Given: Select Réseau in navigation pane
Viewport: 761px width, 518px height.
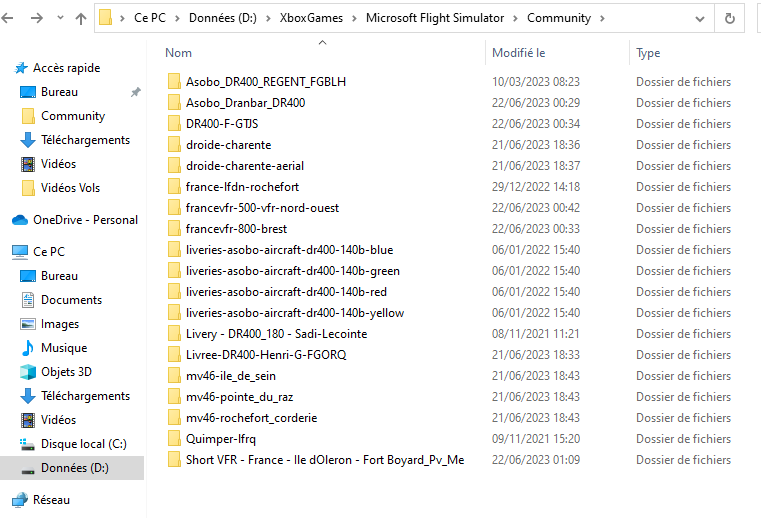Looking at the screenshot, I should (x=51, y=500).
